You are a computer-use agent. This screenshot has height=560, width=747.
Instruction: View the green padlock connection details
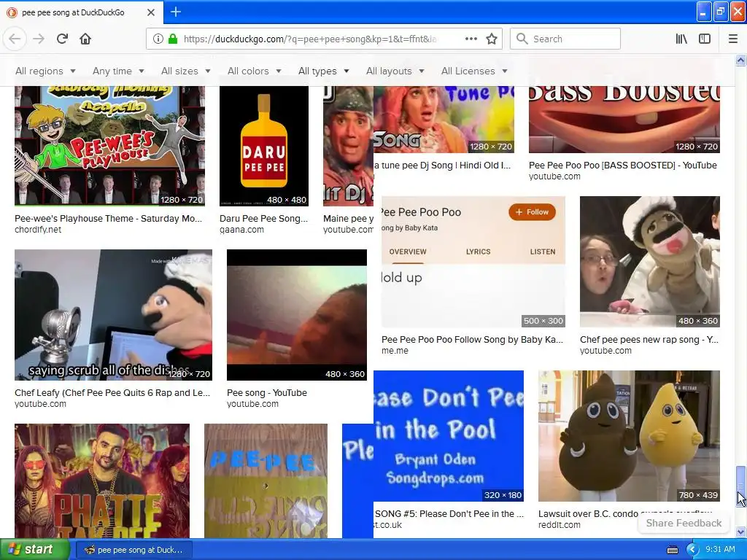[x=172, y=39]
